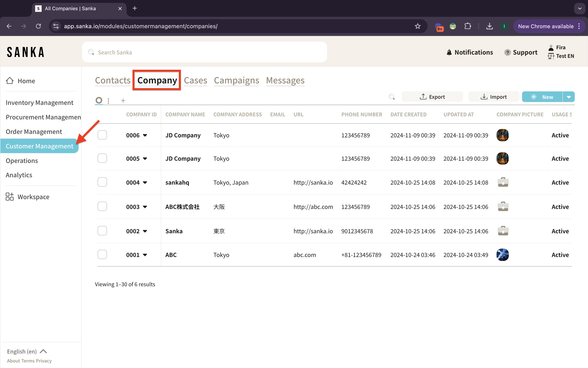Expand dropdown arrow beside ID 0004
The width and height of the screenshot is (588, 368).
click(x=145, y=183)
